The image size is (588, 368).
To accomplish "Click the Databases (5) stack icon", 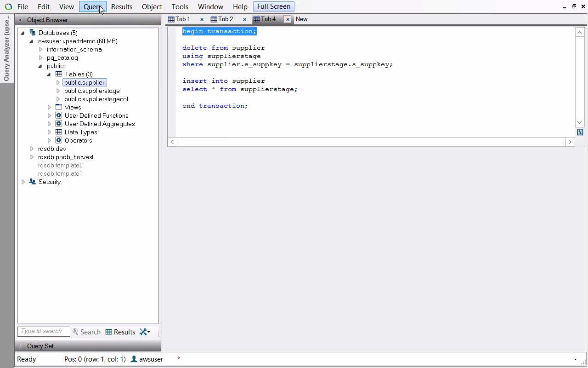I will [x=33, y=33].
